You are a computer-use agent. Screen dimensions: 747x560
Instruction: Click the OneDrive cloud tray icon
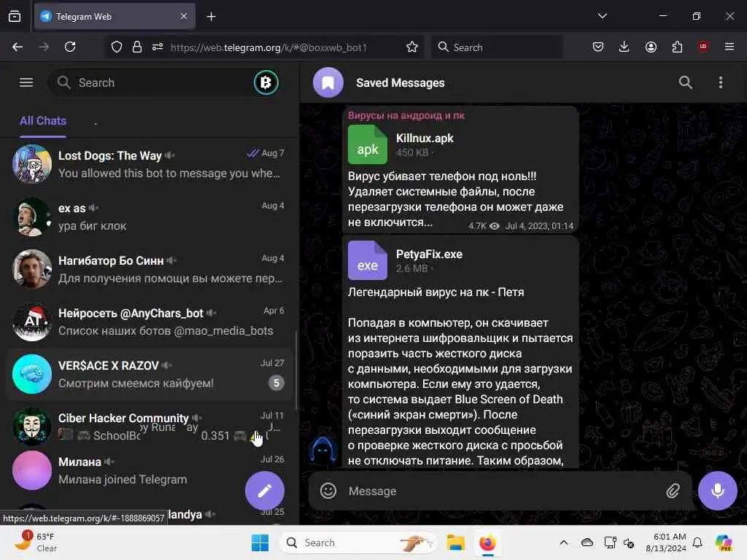(x=587, y=542)
